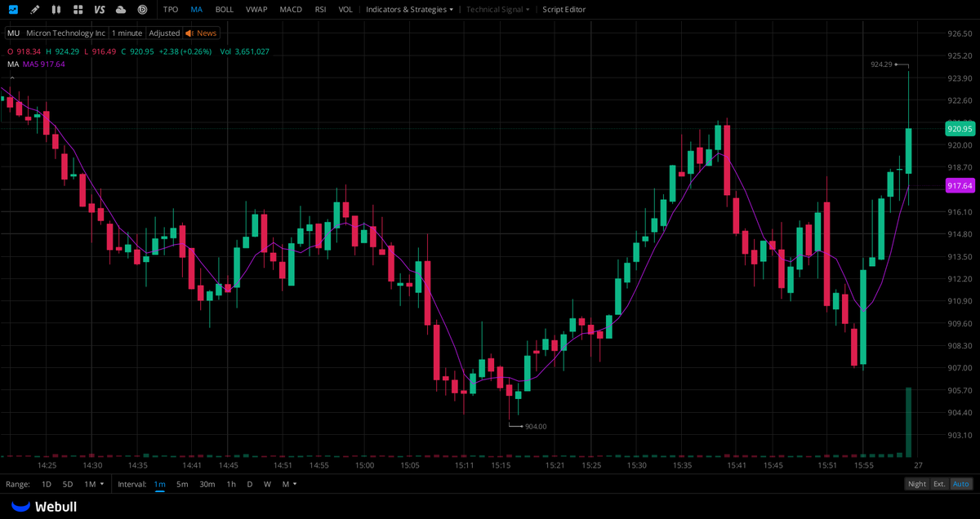This screenshot has width=980, height=519.
Task: Click the Micron Technology Inc name
Action: point(66,33)
